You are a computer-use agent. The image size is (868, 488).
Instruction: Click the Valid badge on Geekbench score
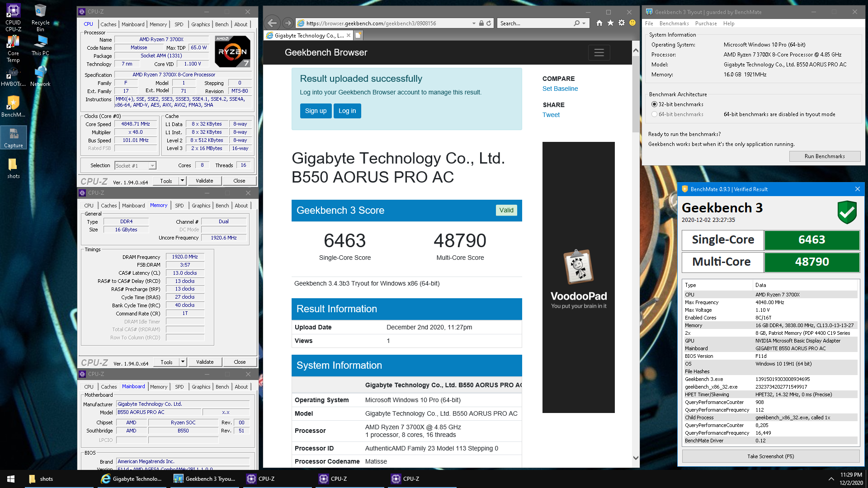coord(506,210)
